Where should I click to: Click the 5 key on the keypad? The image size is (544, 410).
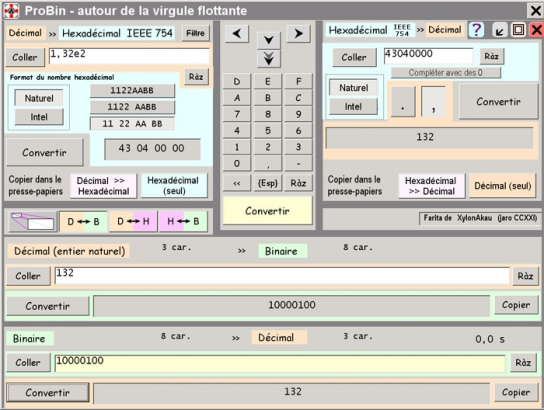point(268,131)
